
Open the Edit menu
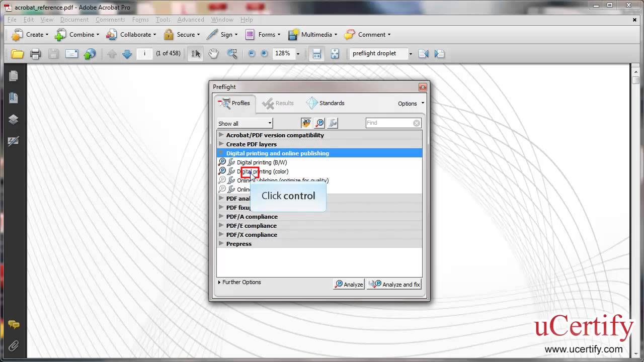coord(29,20)
